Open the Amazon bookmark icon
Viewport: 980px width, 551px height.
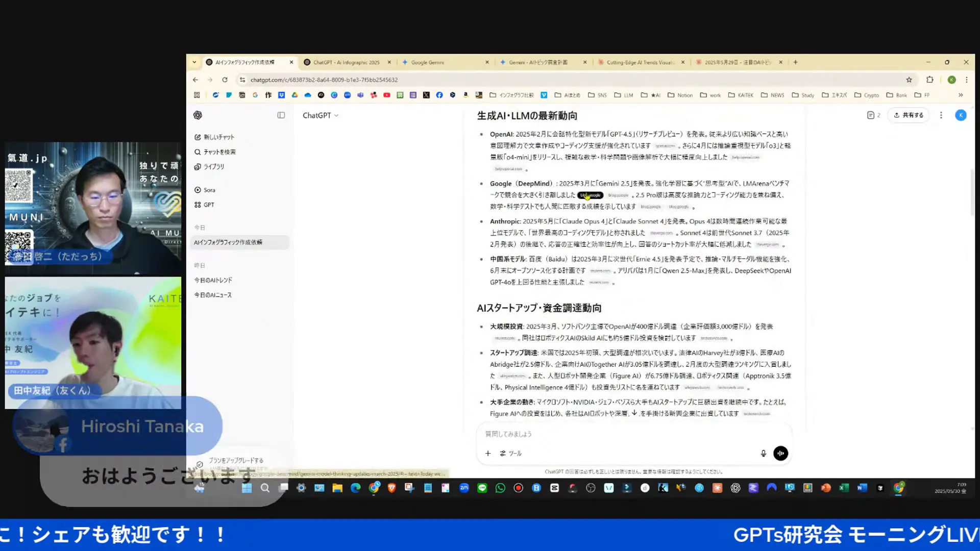[465, 95]
